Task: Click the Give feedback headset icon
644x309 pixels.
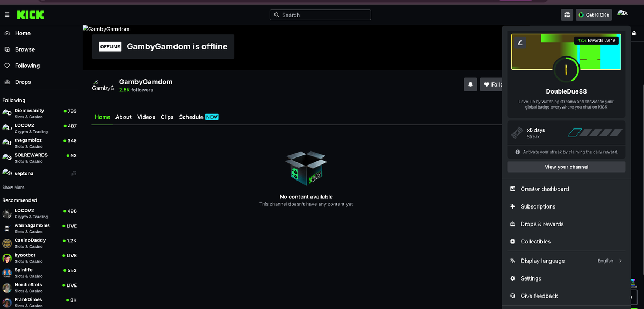Action: tap(512, 296)
